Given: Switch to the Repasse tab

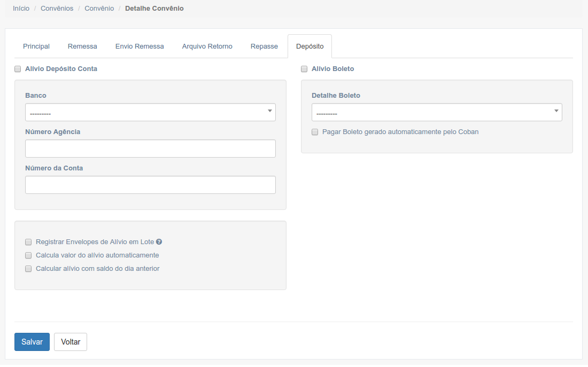Looking at the screenshot, I should (x=264, y=46).
